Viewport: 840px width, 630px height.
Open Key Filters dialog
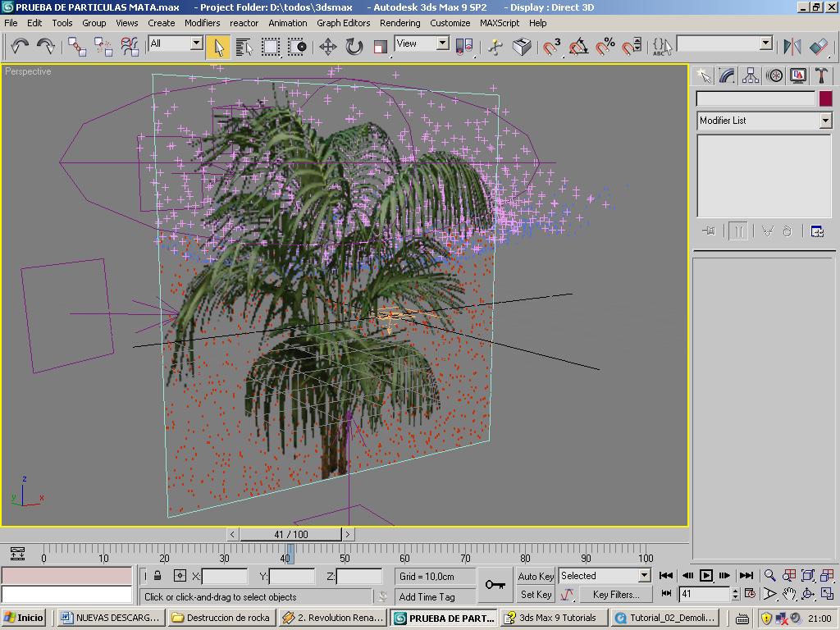click(x=616, y=595)
